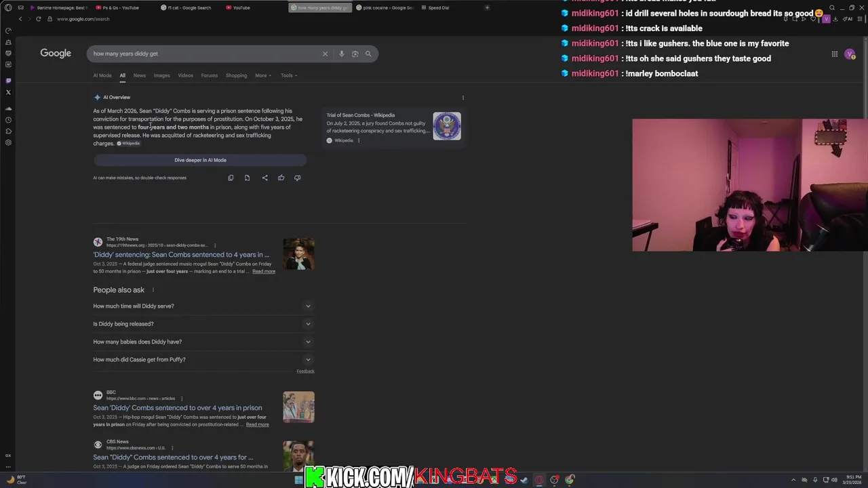Clear the Google search box text

(x=325, y=54)
